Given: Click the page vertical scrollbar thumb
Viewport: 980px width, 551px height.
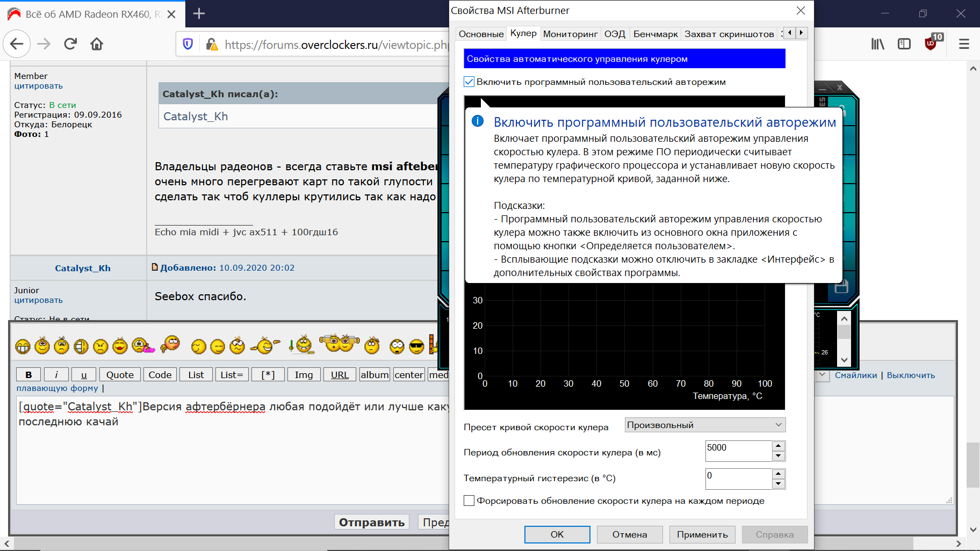Looking at the screenshot, I should click(972, 465).
